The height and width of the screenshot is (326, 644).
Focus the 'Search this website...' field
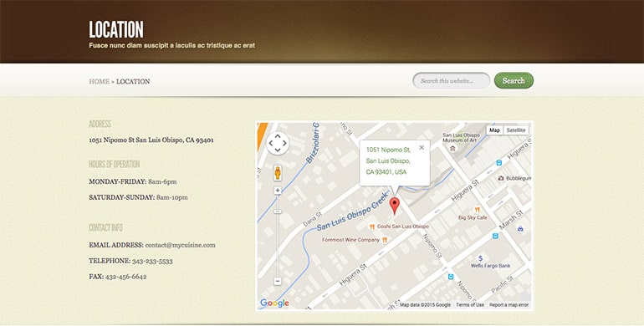click(452, 81)
